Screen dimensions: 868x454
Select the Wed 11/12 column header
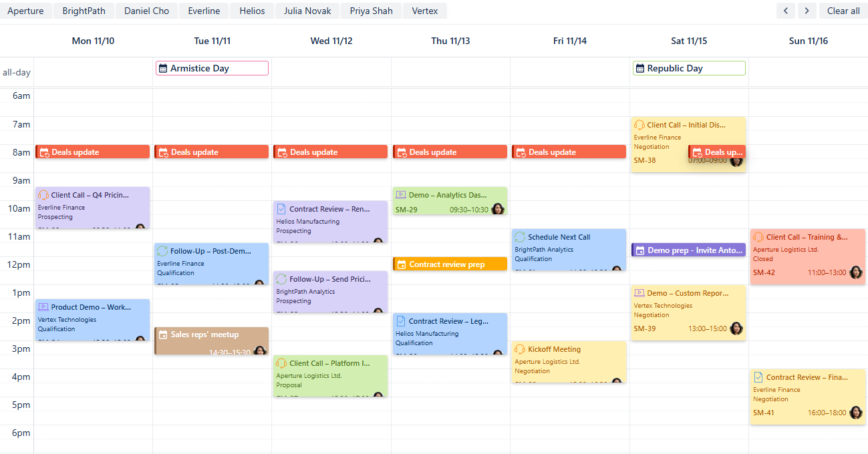point(331,41)
